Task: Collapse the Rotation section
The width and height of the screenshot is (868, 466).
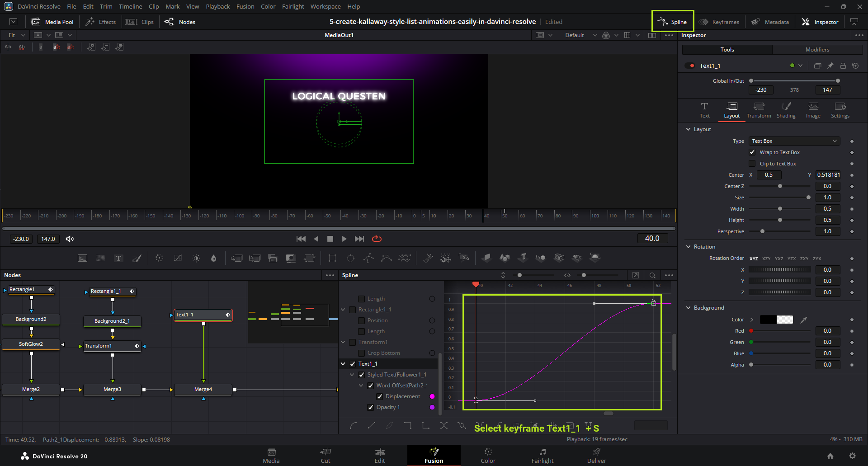Action: (689, 247)
